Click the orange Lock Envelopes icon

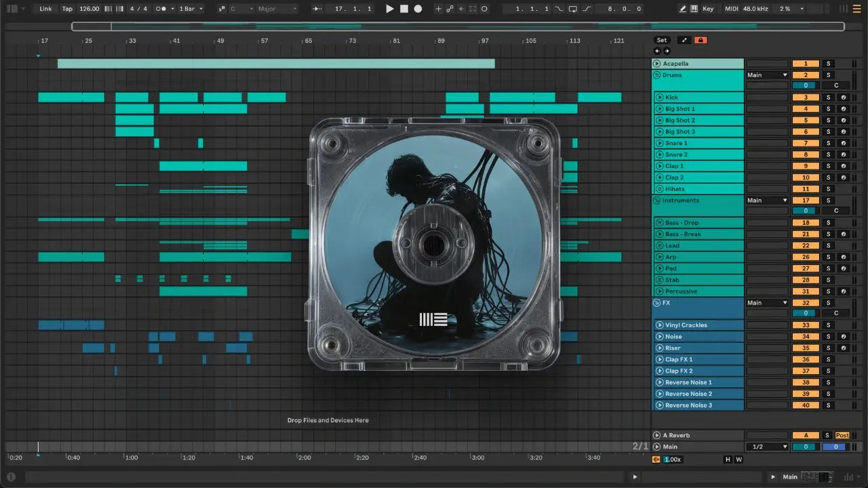click(x=701, y=40)
